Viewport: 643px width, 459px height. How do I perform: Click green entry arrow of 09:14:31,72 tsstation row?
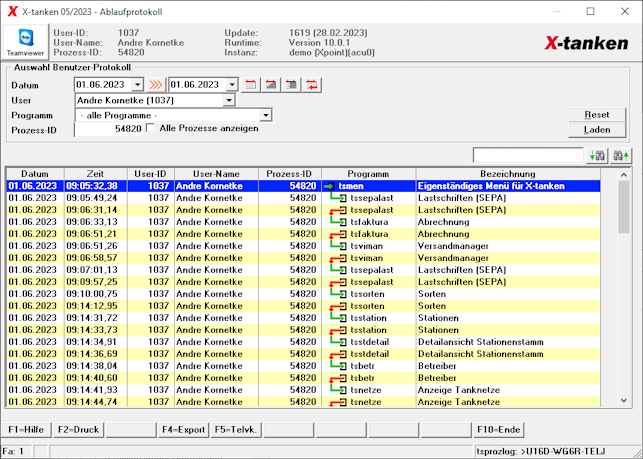[x=338, y=318]
